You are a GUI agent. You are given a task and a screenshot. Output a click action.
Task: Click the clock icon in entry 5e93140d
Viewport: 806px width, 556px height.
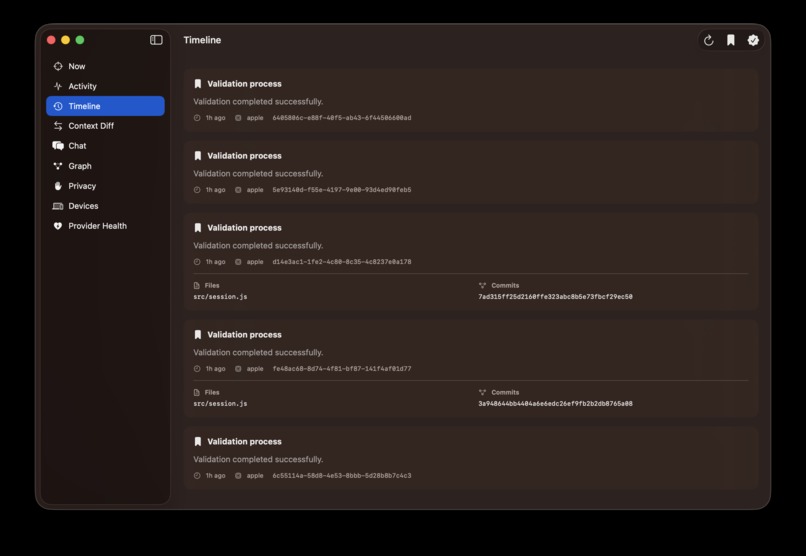(197, 190)
